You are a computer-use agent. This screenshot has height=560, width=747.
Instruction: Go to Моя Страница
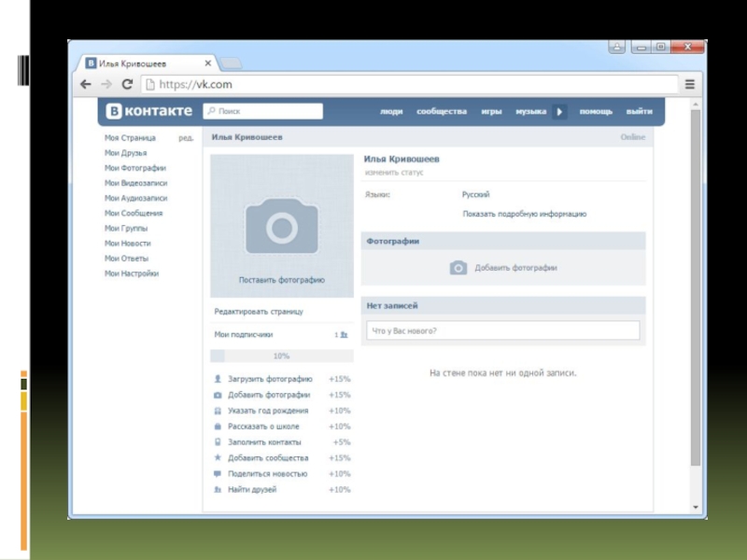click(130, 137)
